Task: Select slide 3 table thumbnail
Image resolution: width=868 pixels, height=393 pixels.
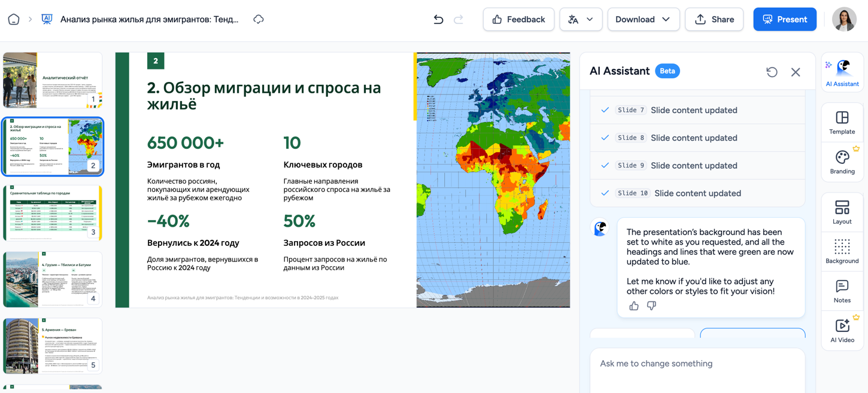Action: point(53,213)
